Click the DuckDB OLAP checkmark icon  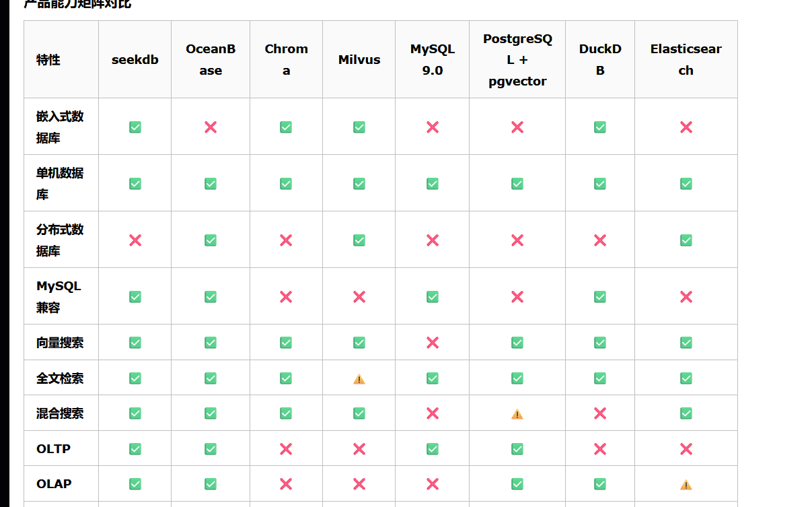click(600, 484)
